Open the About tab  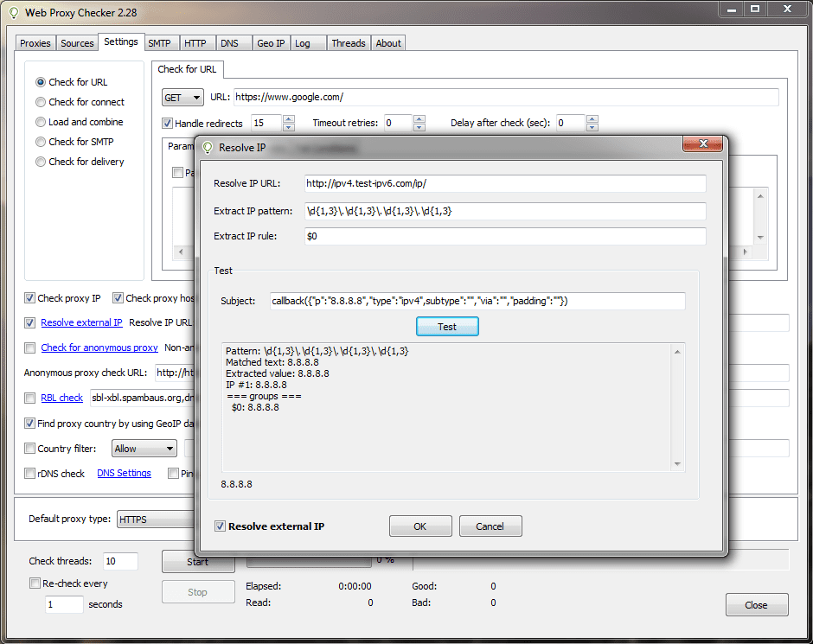[x=388, y=43]
